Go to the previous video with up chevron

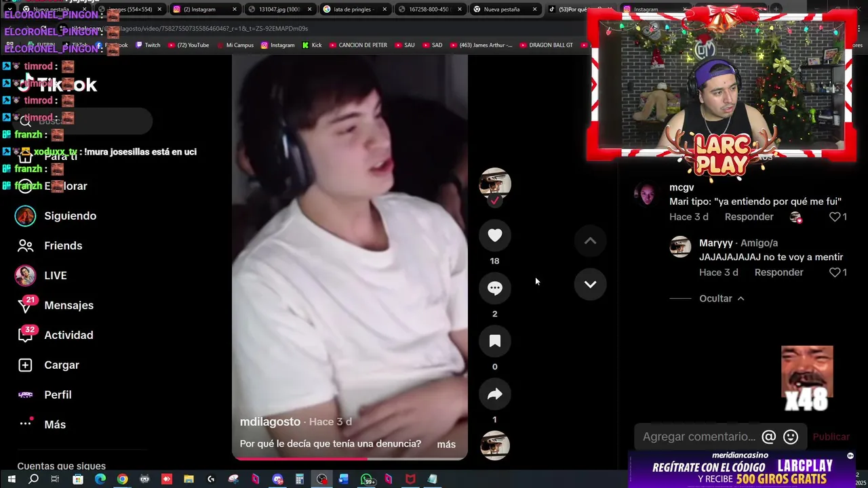590,241
